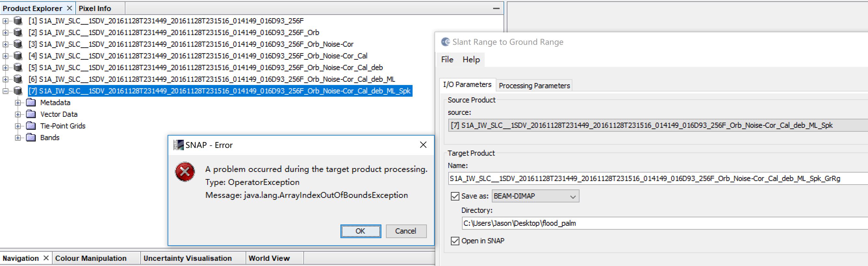This screenshot has height=266, width=868.
Task: Switch to Processing Parameters tab
Action: (534, 85)
